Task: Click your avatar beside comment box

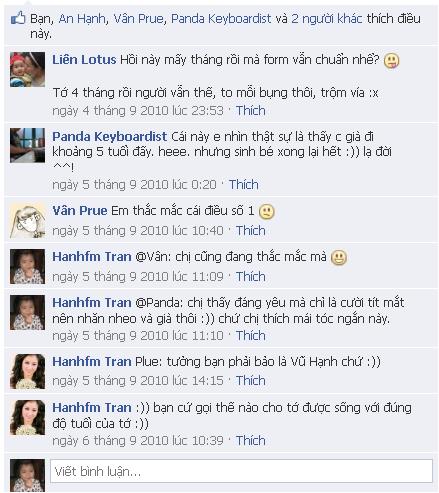Action: (x=27, y=476)
